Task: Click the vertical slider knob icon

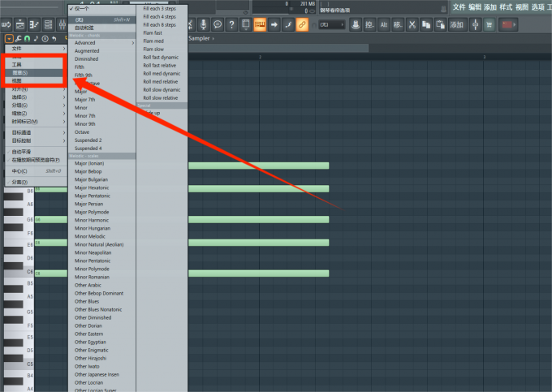Action: 475,24
